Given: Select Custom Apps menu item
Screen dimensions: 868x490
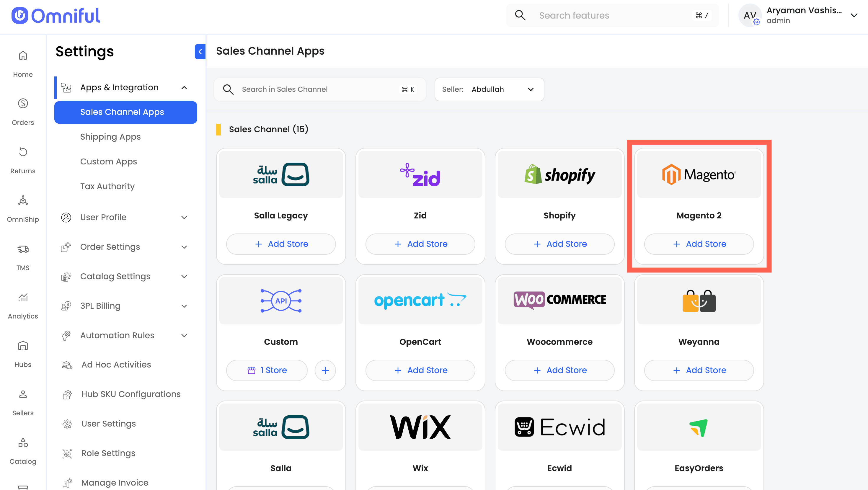Looking at the screenshot, I should coord(109,161).
